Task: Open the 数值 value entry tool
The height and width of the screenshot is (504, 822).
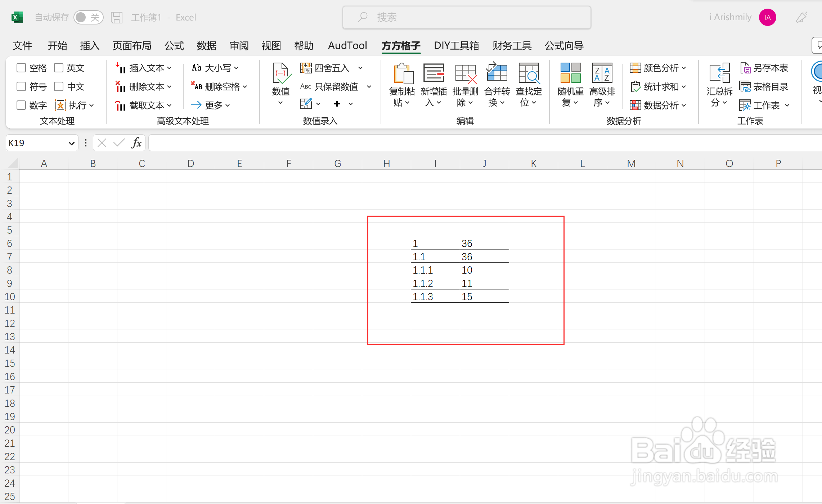Action: coord(281,84)
